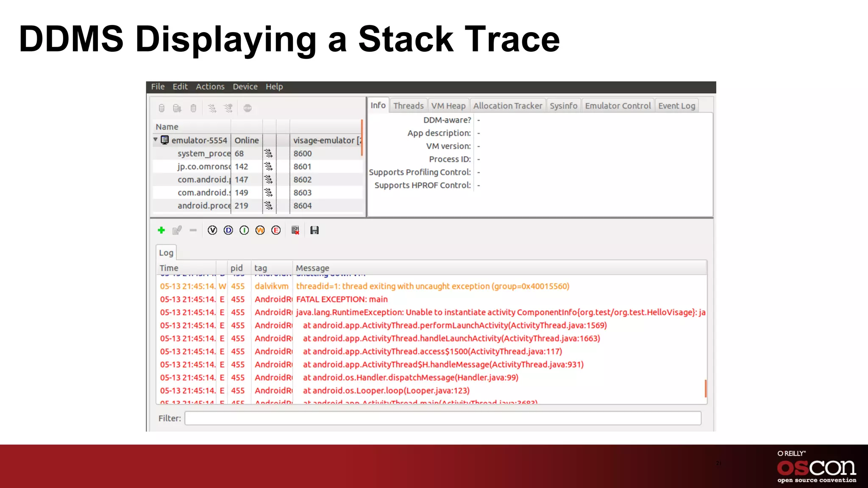Viewport: 868px width, 488px height.
Task: Click the debug icon in the 8602 row
Action: 268,180
